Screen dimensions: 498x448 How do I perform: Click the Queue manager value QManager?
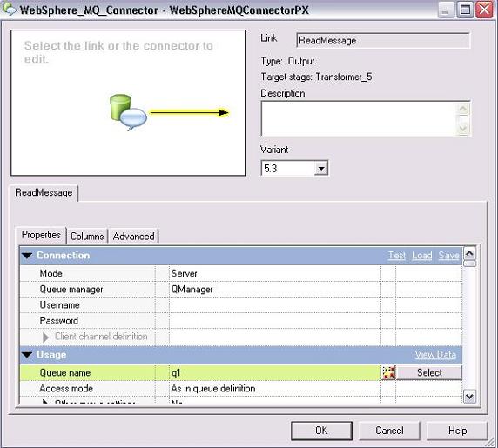[275, 290]
